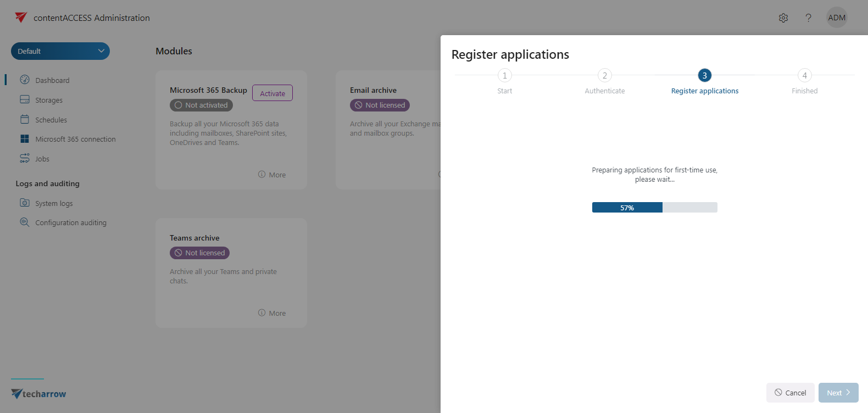Screen dimensions: 868x413
Task: Open the Schedules section
Action: 50,119
